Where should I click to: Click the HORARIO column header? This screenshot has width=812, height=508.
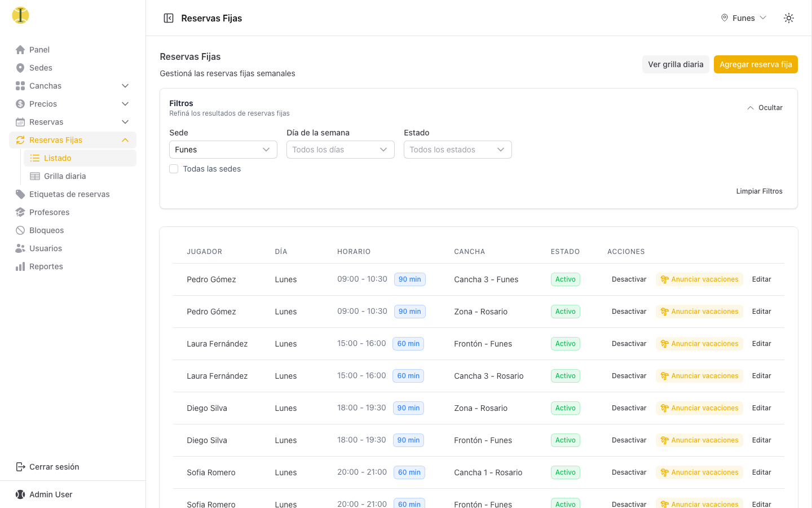(x=354, y=252)
